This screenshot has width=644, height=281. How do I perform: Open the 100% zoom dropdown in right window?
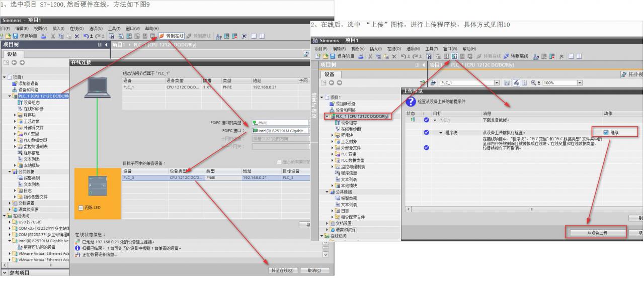[581, 83]
